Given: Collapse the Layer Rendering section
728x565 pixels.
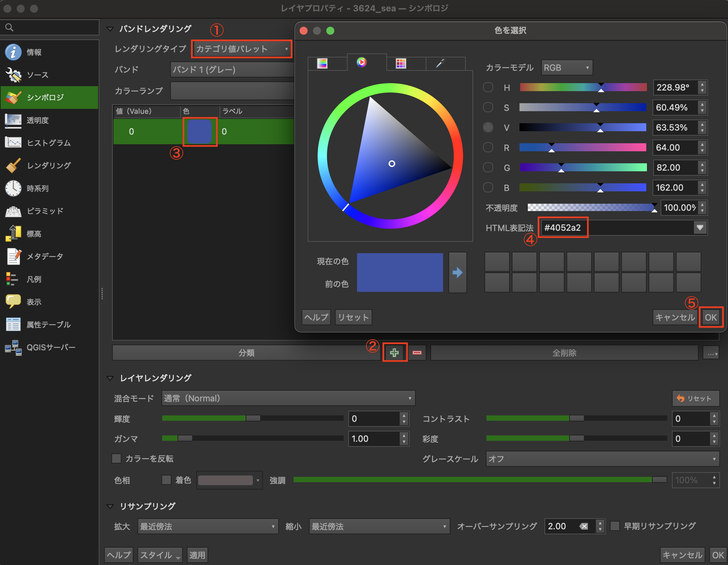Looking at the screenshot, I should pos(110,378).
